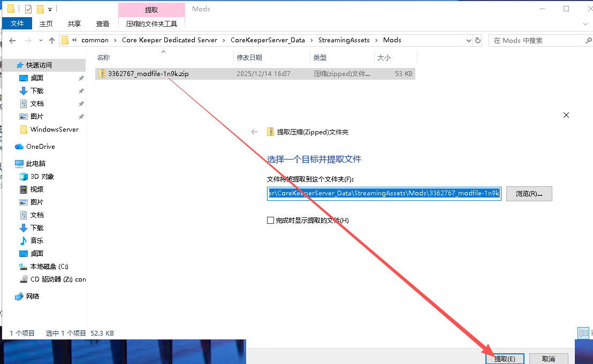The image size is (593, 364).
Task: Expand the address bar history dropdown
Action: click(x=469, y=40)
